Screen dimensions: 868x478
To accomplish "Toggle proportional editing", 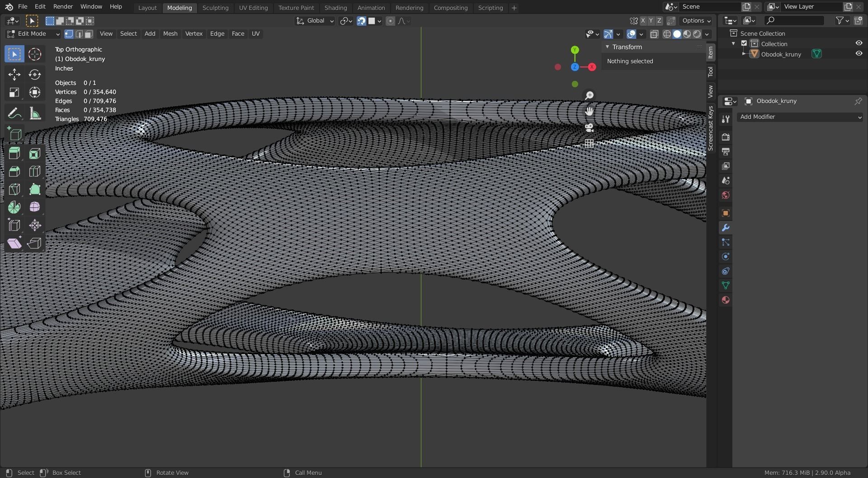I will coord(391,21).
